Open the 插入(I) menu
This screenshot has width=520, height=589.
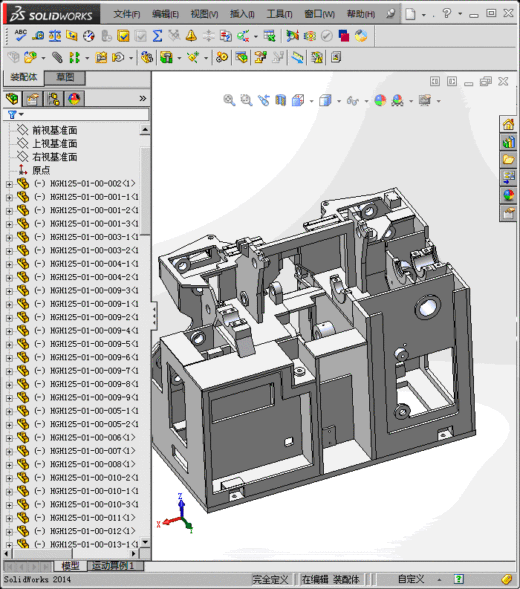(x=242, y=14)
